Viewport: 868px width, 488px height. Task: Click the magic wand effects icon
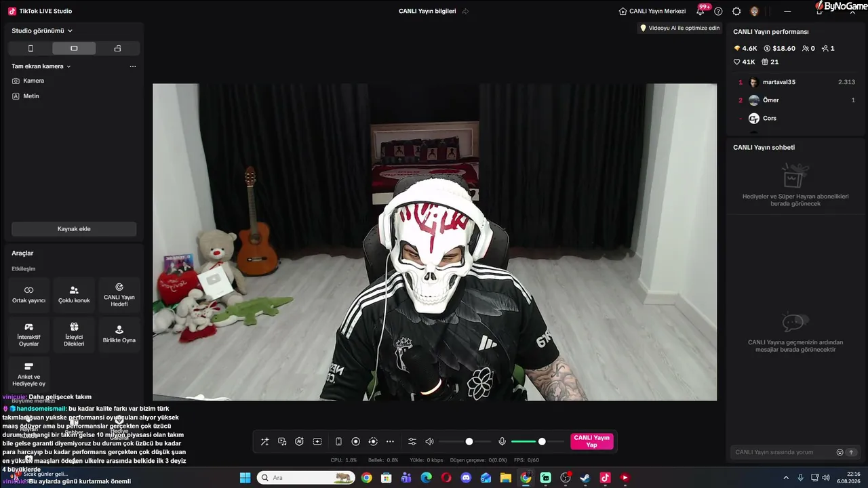tap(265, 442)
